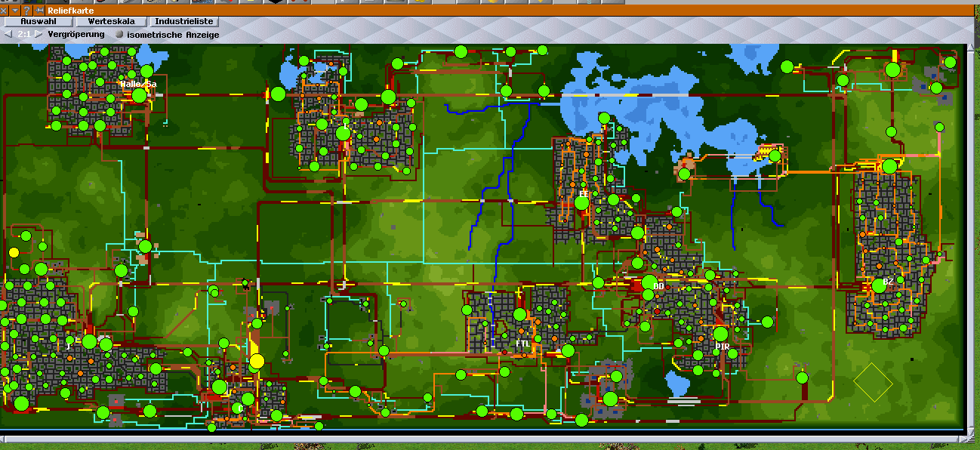Screen dimensions: 980x450
Task: Decrease map zoom with the left arrow
Action: (x=8, y=35)
